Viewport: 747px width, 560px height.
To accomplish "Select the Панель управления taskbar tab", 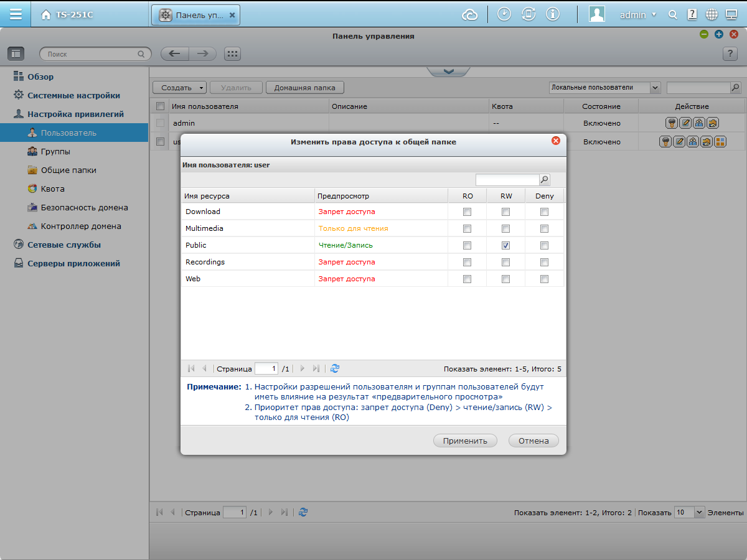I will [x=195, y=14].
